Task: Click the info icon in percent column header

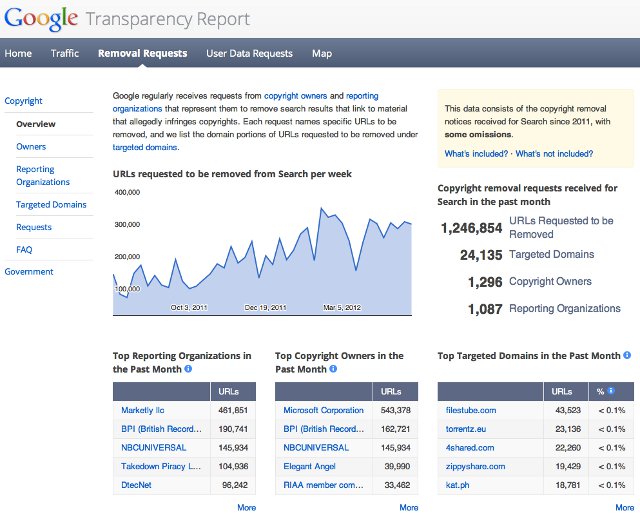Action: tap(611, 391)
